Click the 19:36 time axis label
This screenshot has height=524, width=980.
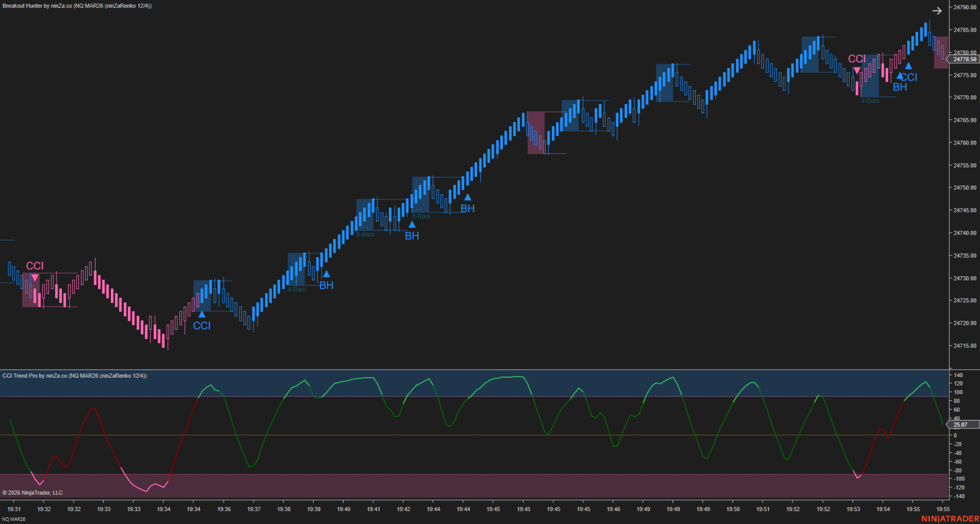[x=224, y=509]
